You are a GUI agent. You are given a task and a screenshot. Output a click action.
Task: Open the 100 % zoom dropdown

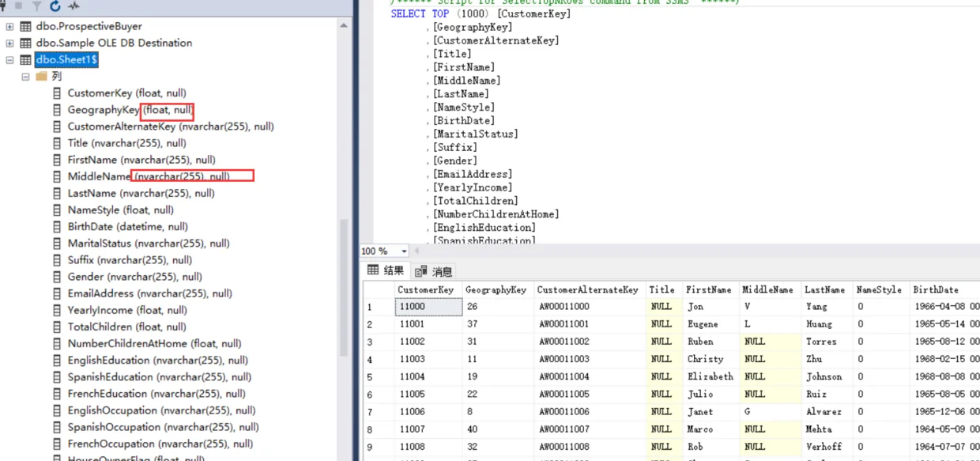click(405, 251)
